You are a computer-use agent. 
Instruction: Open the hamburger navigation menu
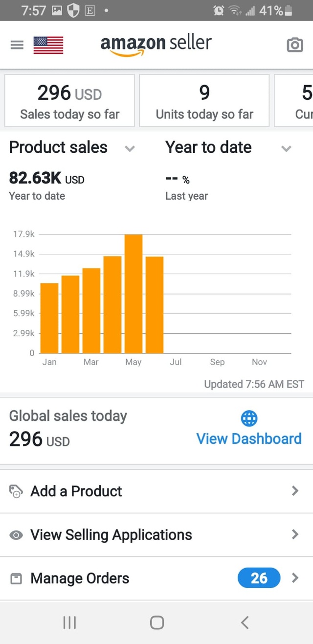pos(17,45)
